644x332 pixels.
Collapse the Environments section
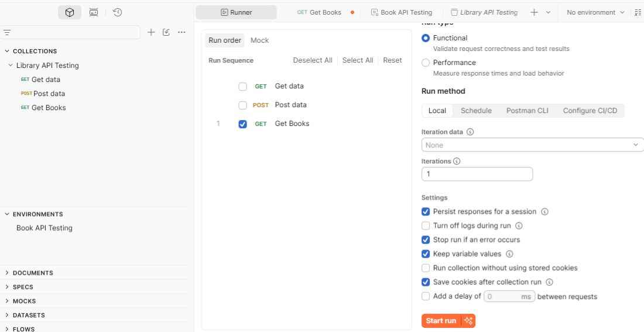coord(7,214)
